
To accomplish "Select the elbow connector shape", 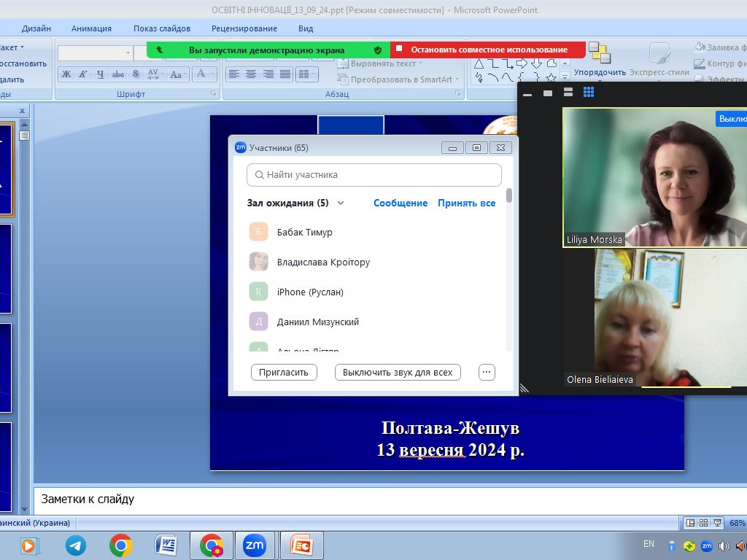I will [494, 63].
